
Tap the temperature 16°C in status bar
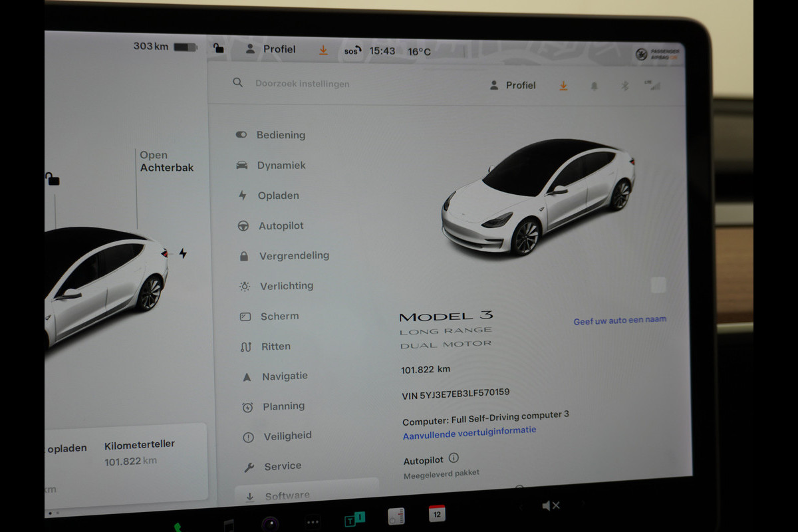pos(419,52)
